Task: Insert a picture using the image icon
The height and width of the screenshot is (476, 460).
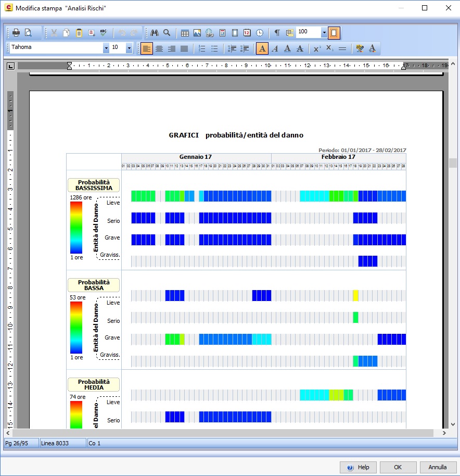Action: point(197,33)
